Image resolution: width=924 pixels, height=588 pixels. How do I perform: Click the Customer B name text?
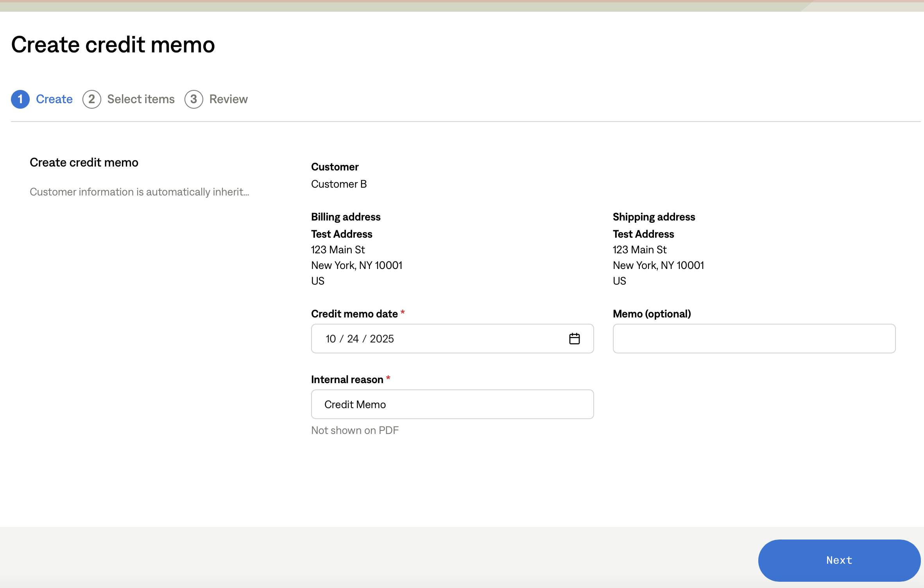(338, 184)
